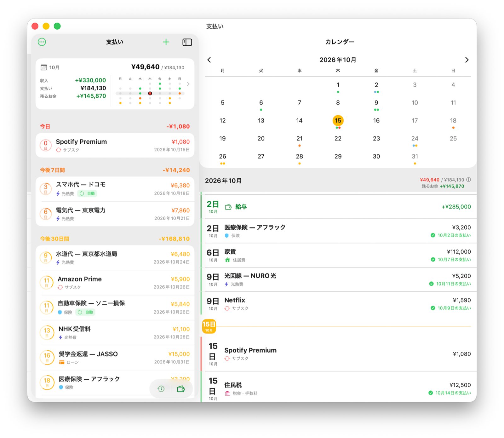Select October 2 in the calendar
Screen dimensions: 504x438
click(x=376, y=85)
